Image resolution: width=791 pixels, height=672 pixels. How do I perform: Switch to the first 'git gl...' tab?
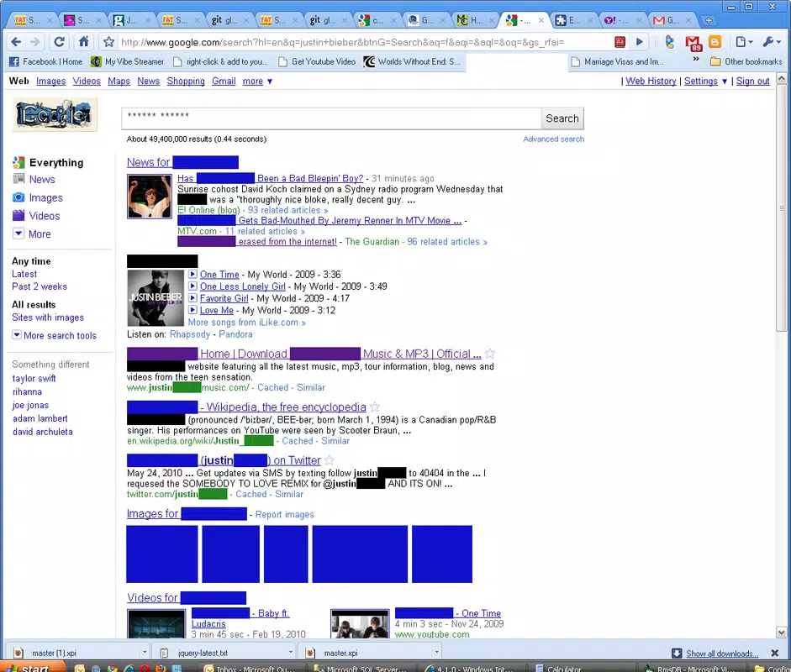(x=229, y=20)
